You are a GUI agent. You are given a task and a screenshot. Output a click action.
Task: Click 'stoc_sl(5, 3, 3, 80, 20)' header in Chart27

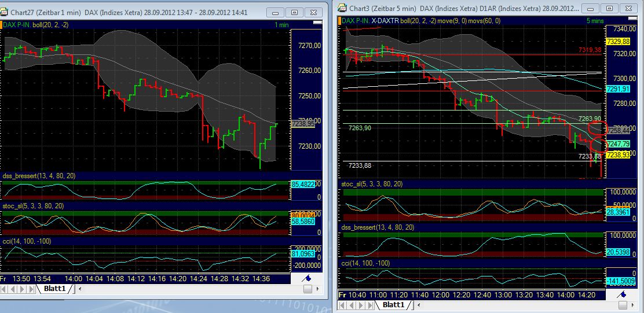click(x=34, y=205)
